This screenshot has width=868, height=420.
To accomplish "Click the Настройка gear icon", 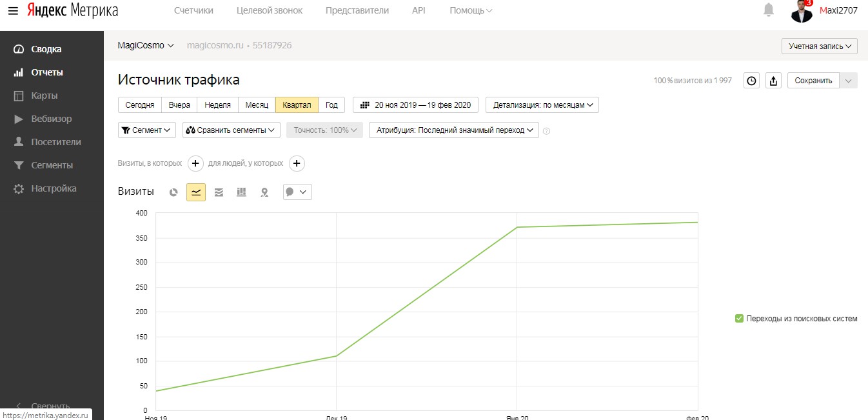I will click(19, 188).
